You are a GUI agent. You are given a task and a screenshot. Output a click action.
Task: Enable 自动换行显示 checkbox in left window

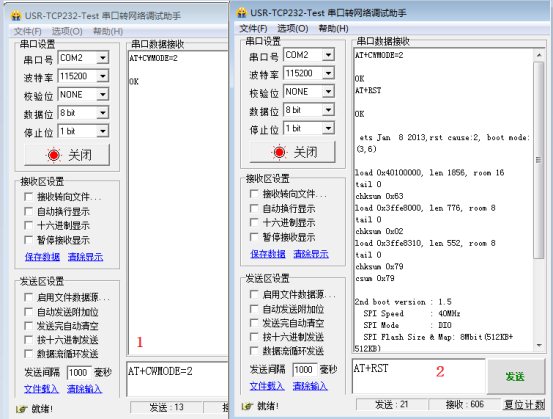(28, 212)
